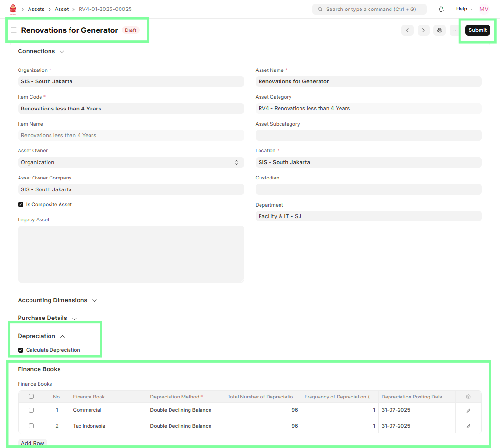The width and height of the screenshot is (500, 448).
Task: Add Row to Finance Books table
Action: (x=32, y=443)
